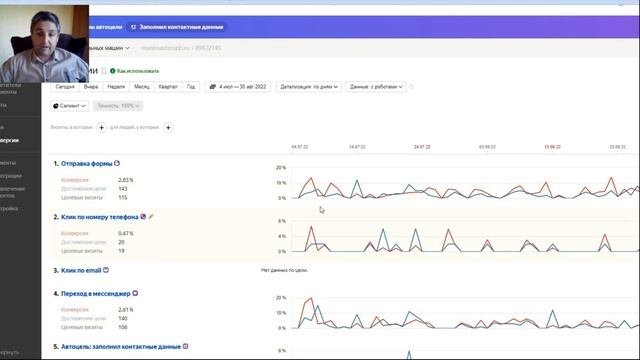Viewport: 640px width, 360px height.
Task: Open the 4 июл — 30 авг 2022 date range picker
Action: [x=238, y=87]
